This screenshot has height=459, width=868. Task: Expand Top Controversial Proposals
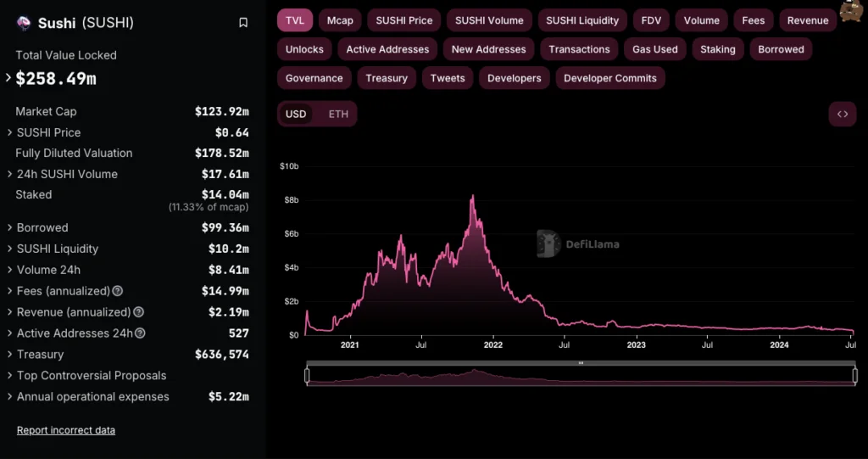click(x=10, y=375)
